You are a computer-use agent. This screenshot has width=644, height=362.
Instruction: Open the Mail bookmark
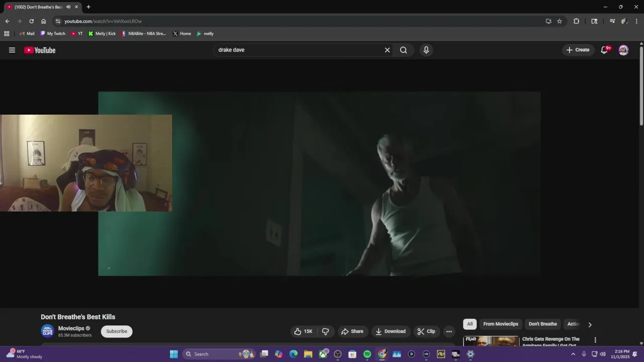(x=27, y=34)
